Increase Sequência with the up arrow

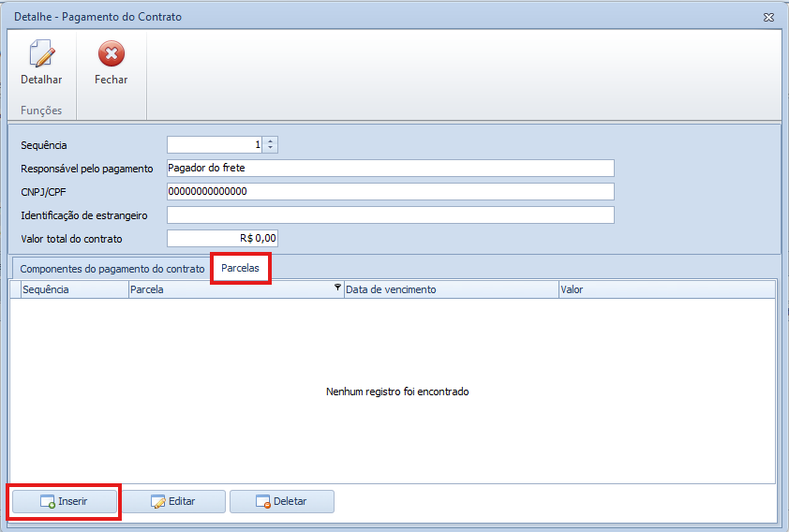coord(271,140)
